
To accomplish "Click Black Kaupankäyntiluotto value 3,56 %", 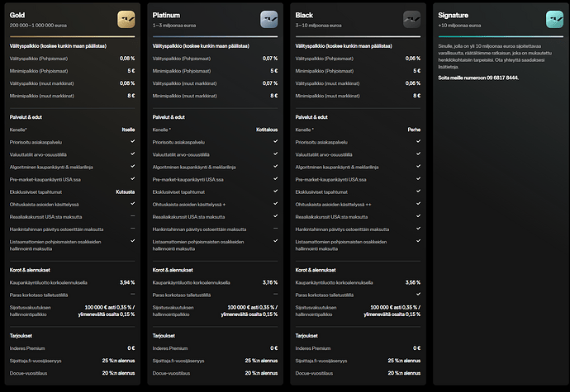I will tap(413, 282).
